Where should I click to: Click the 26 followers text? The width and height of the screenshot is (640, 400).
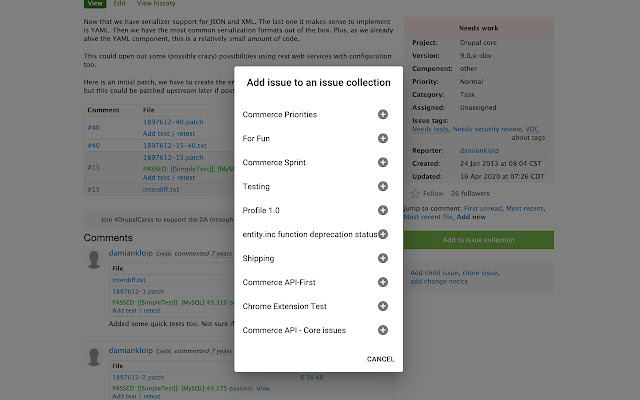click(470, 193)
